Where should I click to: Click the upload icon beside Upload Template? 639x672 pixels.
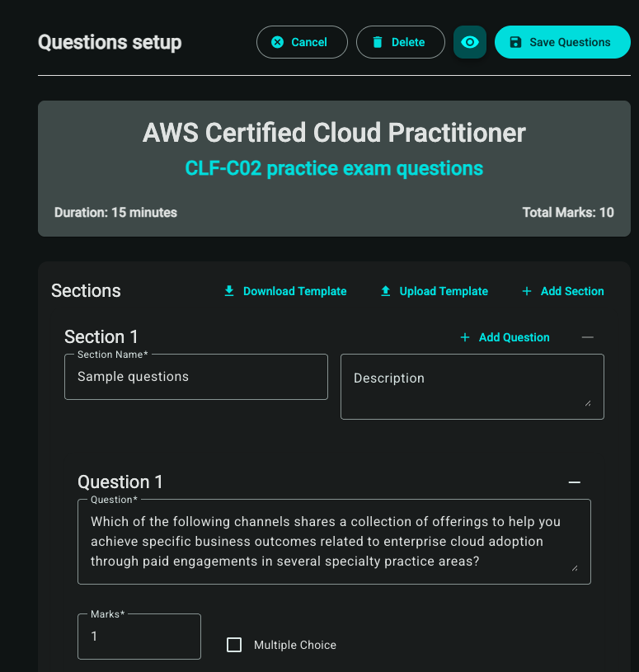point(385,291)
